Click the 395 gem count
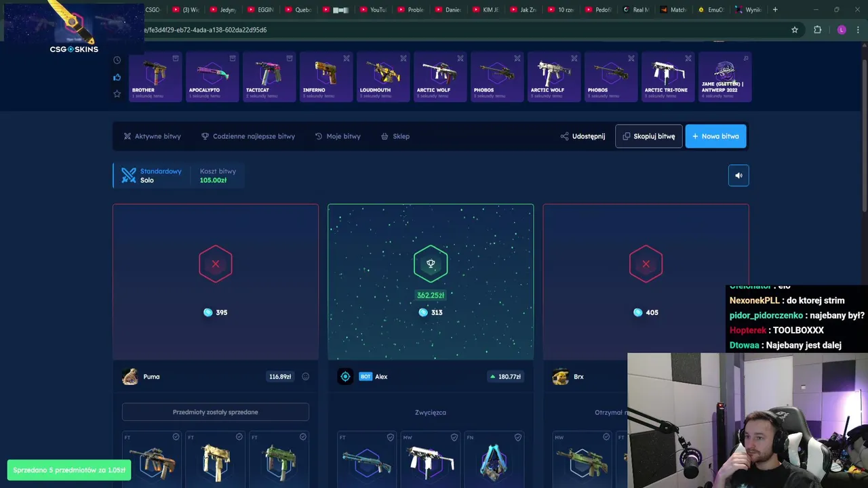868x488 pixels. coord(222,312)
